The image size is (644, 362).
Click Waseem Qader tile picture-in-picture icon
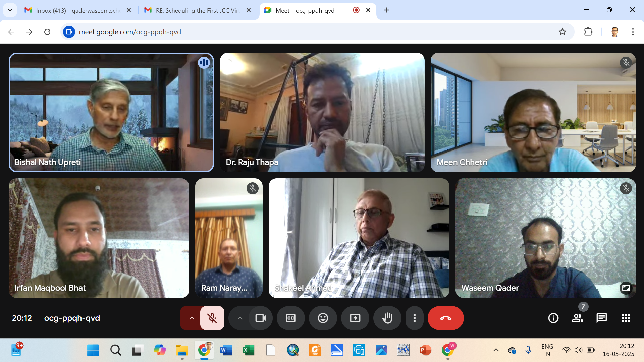[x=626, y=288]
